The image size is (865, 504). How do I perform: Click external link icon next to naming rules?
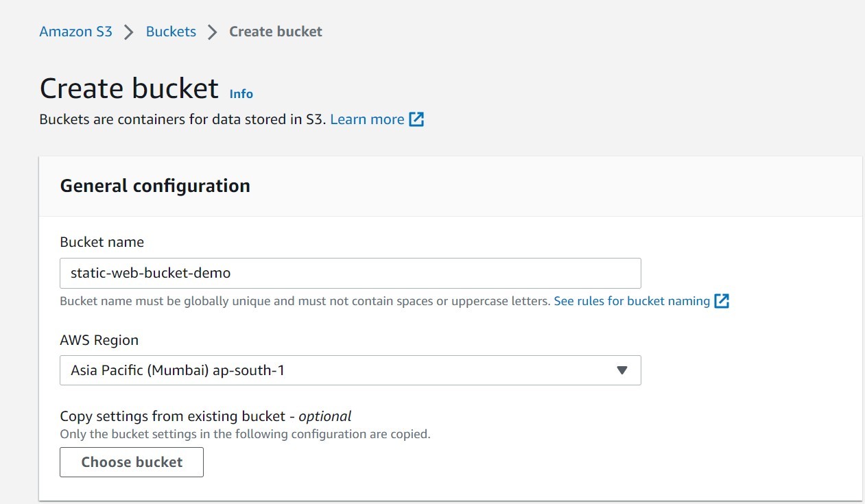(x=722, y=300)
